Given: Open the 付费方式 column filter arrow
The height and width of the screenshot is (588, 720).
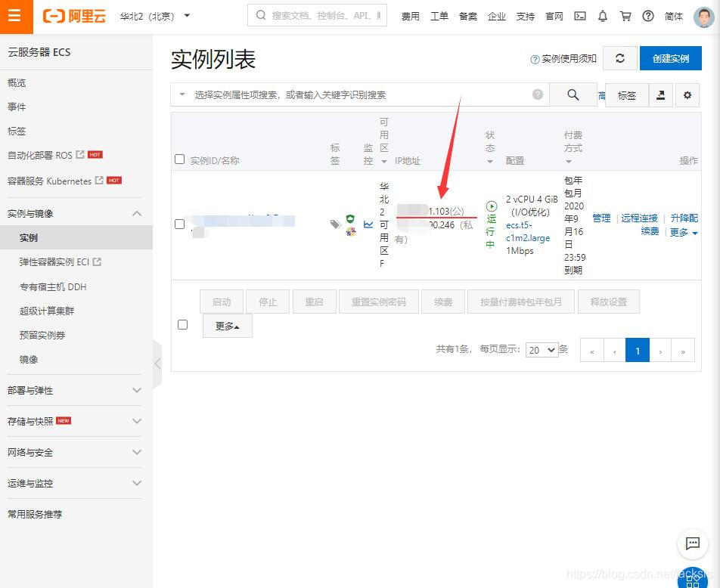Looking at the screenshot, I should (x=569, y=161).
